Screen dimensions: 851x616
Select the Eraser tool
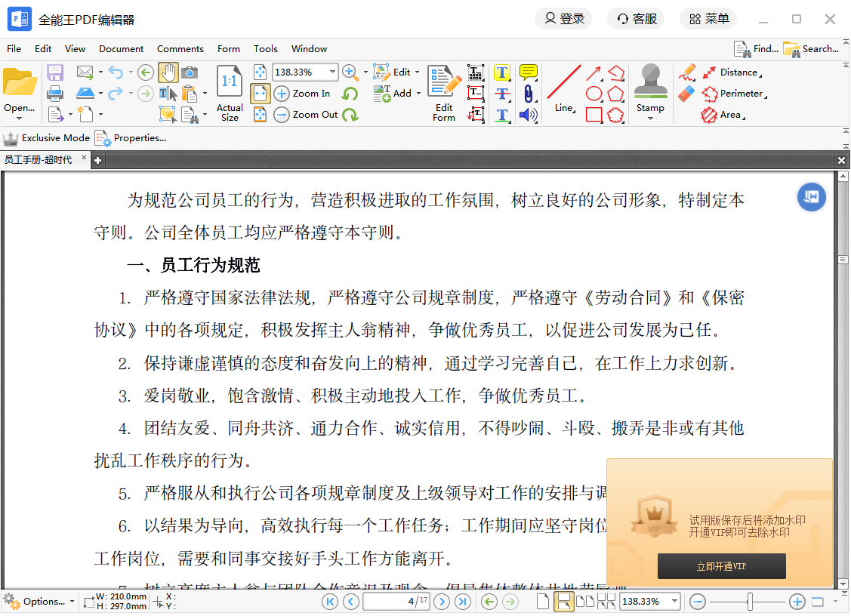pos(686,94)
